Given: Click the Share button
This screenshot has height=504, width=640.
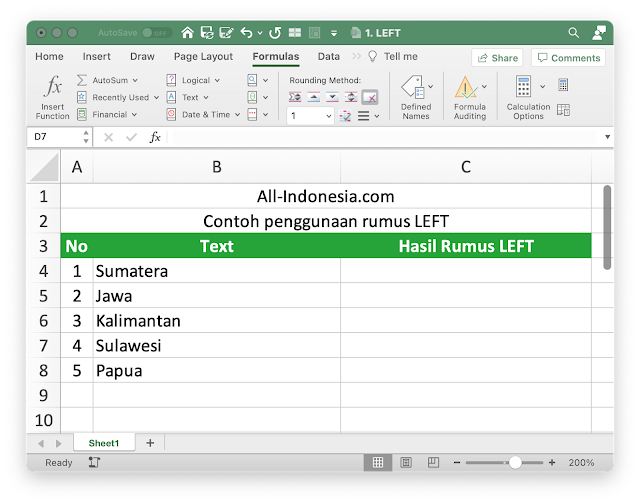Looking at the screenshot, I should (497, 58).
